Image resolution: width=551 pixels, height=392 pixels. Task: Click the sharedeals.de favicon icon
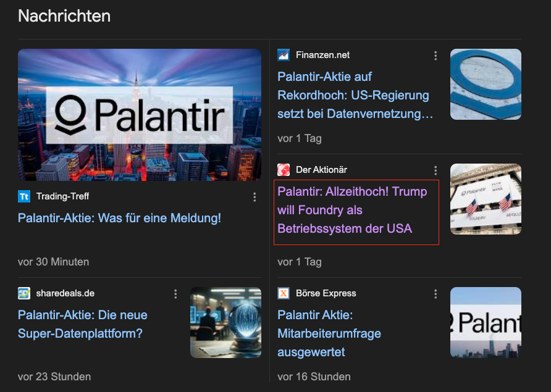(x=24, y=293)
